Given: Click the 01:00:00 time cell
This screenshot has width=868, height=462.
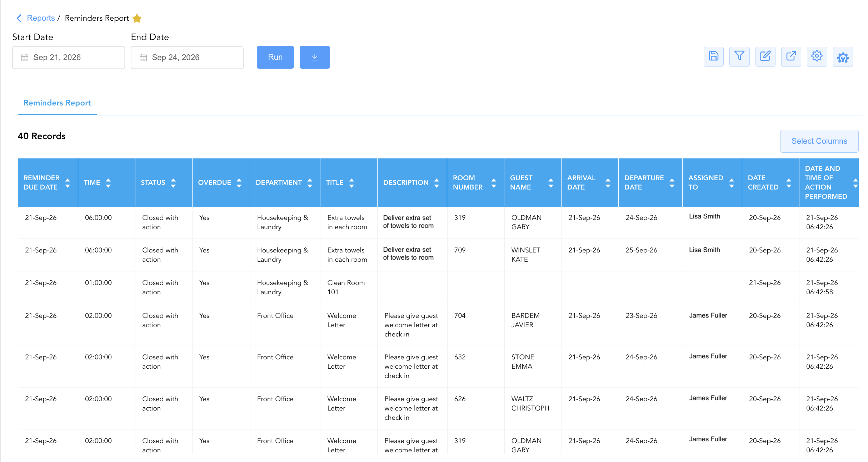Looking at the screenshot, I should click(98, 282).
